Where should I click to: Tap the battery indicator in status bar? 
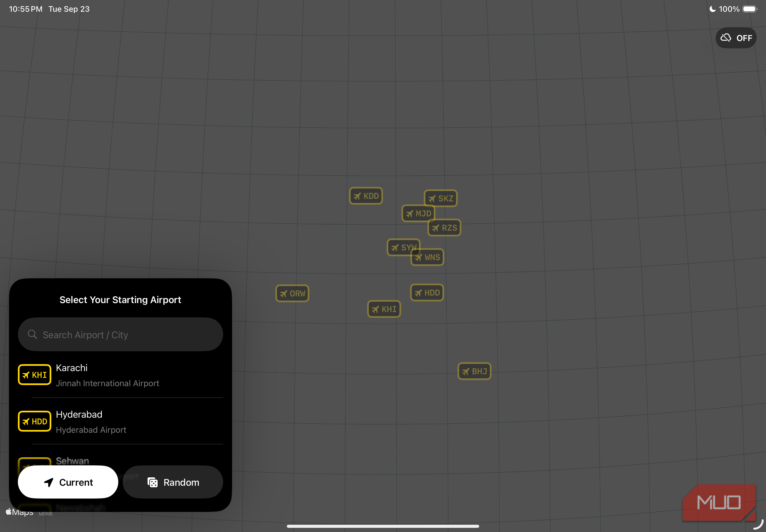click(750, 9)
